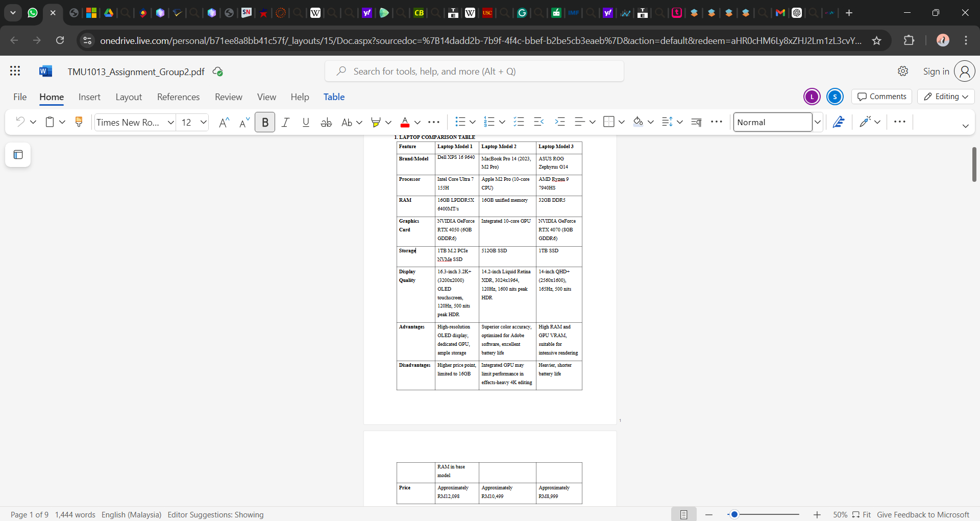Click the Fit zoom button
Screen dimensions: 980x521
862,514
